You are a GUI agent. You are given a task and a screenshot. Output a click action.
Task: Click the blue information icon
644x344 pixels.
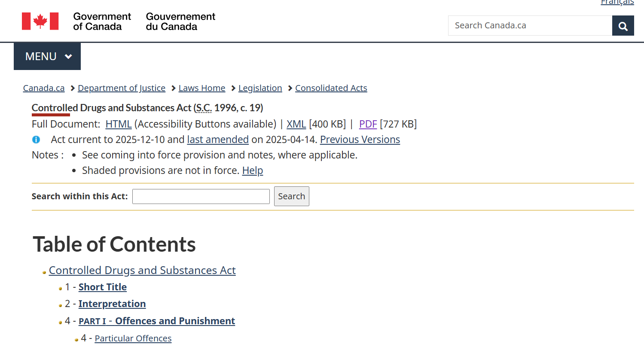coord(37,140)
